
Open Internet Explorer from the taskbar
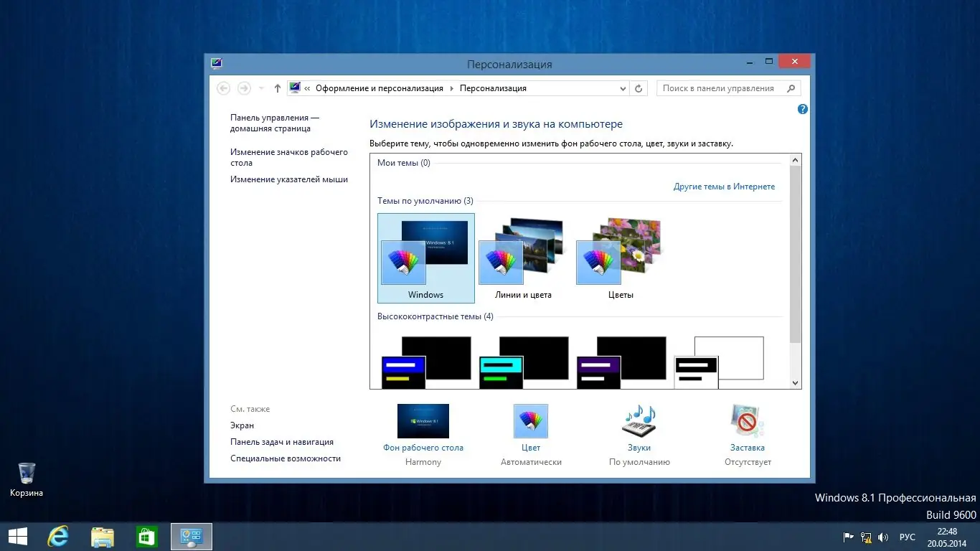pyautogui.click(x=57, y=536)
